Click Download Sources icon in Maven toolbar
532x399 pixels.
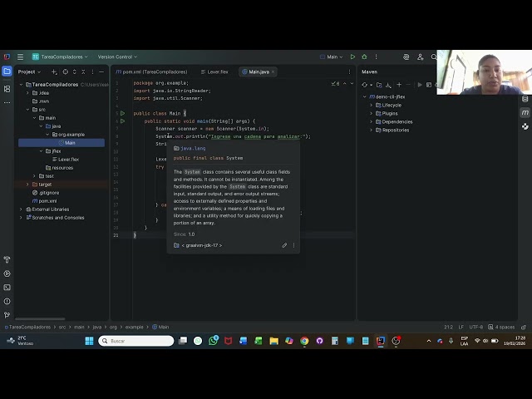click(x=388, y=85)
